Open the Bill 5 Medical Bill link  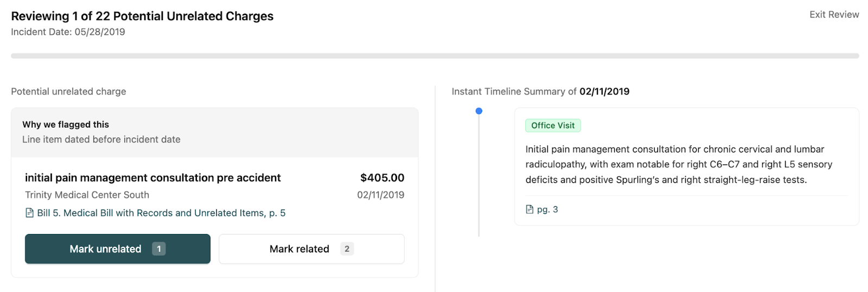tap(161, 213)
